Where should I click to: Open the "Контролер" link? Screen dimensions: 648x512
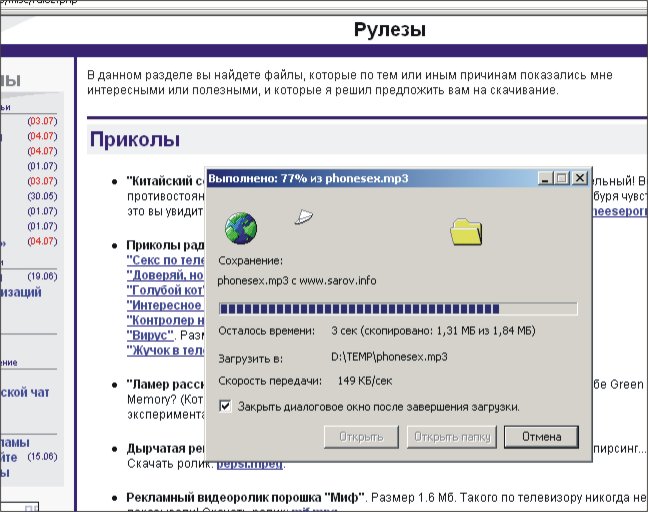click(x=165, y=320)
